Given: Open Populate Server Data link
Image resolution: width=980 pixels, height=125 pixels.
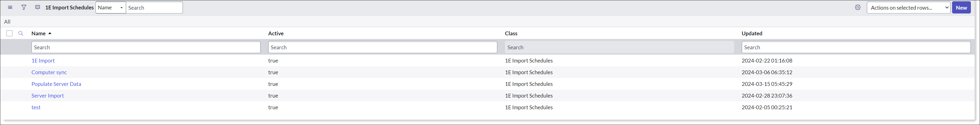Looking at the screenshot, I should [56, 84].
